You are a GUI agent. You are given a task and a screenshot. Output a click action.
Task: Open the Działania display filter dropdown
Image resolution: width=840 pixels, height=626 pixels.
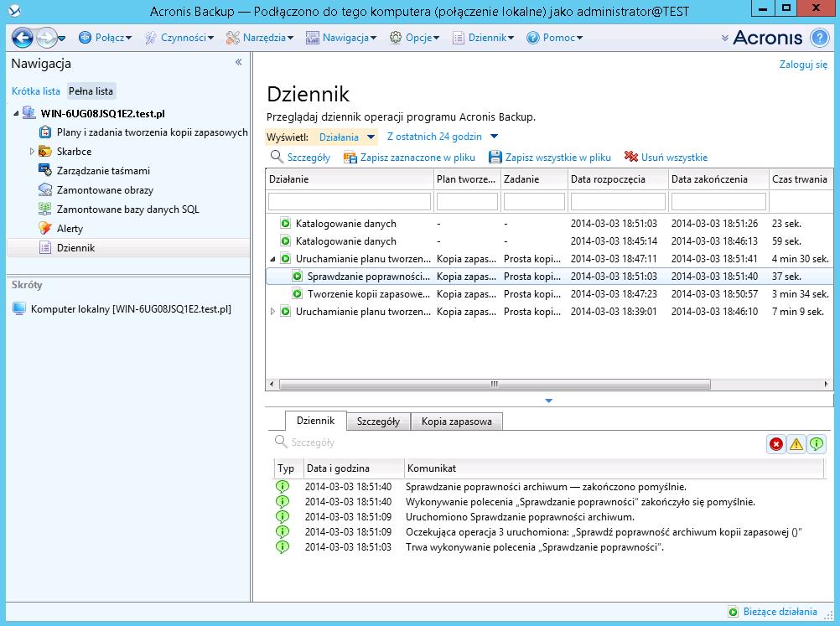coord(346,137)
